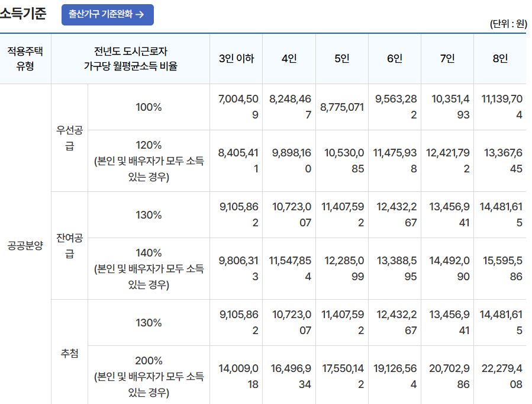Click the 우선공급 row label
The height and width of the screenshot is (404, 532).
pyautogui.click(x=69, y=134)
